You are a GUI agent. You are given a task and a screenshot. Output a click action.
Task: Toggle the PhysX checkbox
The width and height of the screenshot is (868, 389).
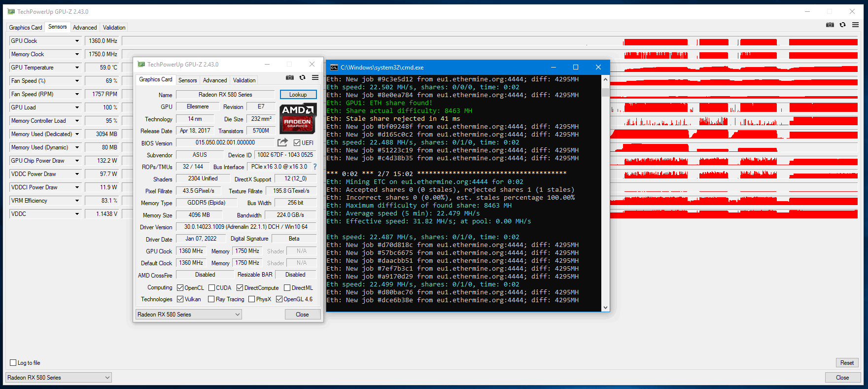[252, 299]
